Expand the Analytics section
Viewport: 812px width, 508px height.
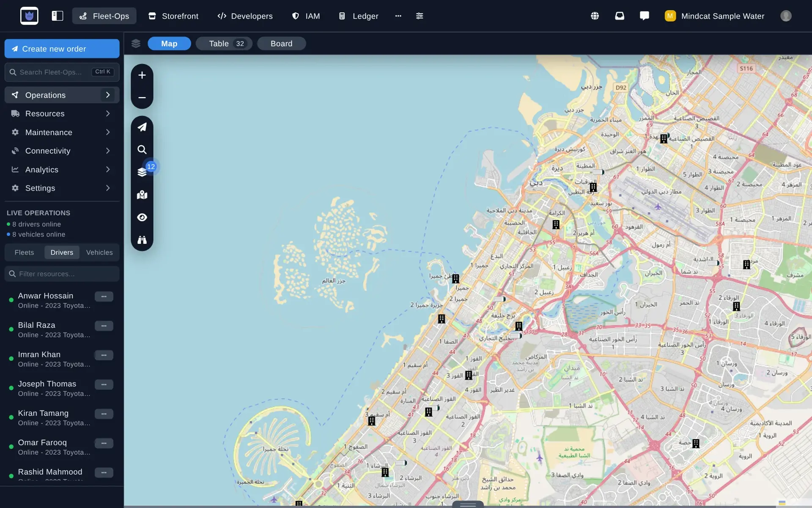(x=62, y=169)
